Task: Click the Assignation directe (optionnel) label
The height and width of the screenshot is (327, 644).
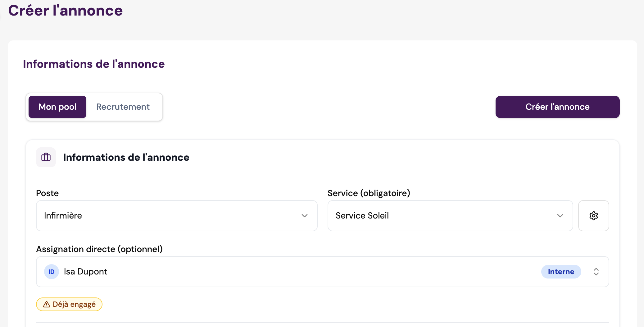Action: pyautogui.click(x=99, y=249)
